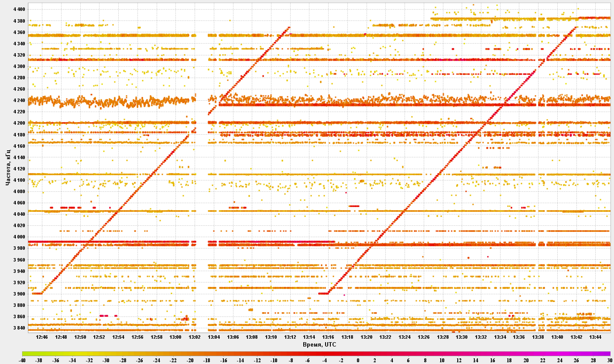Image resolution: width=614 pixels, height=364 pixels.
Task: Choose the 13:30 time tick label
Action: tap(462, 337)
